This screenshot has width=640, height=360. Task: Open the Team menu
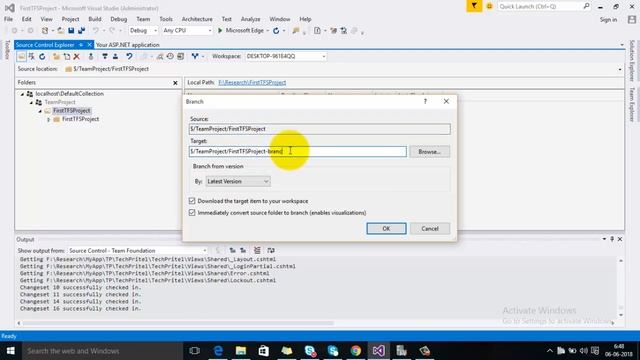(143, 19)
